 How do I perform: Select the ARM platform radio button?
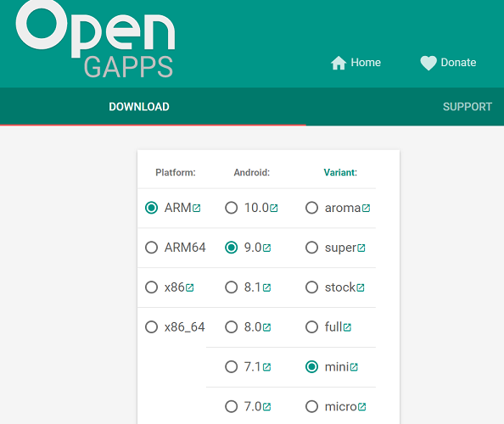coord(151,208)
